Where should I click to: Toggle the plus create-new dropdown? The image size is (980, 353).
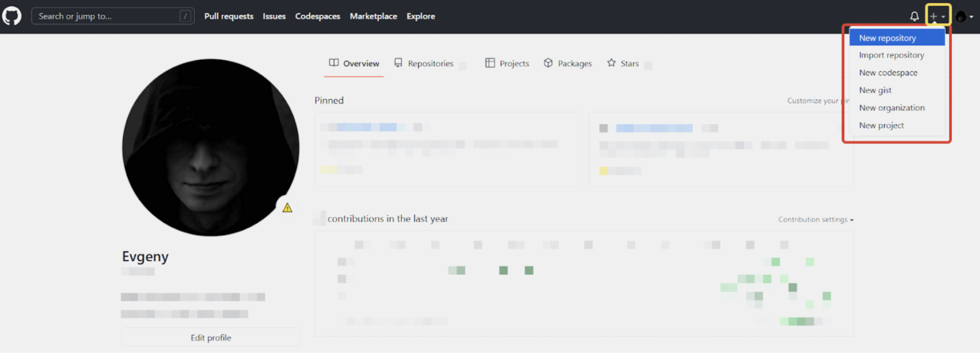(937, 17)
